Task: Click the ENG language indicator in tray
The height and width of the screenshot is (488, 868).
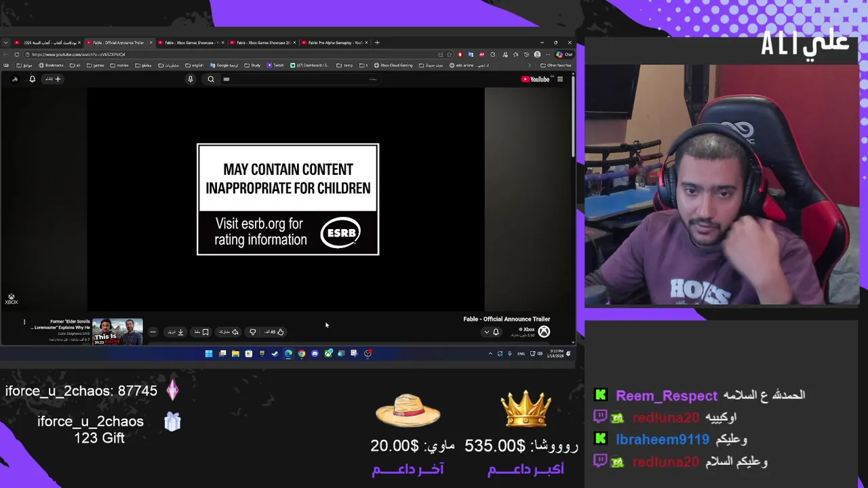Action: point(521,354)
